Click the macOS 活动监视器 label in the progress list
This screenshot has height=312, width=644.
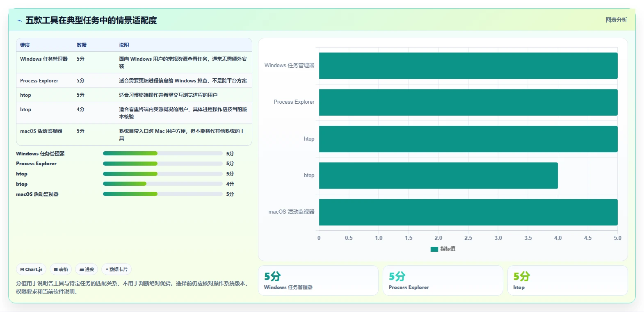[x=37, y=194]
